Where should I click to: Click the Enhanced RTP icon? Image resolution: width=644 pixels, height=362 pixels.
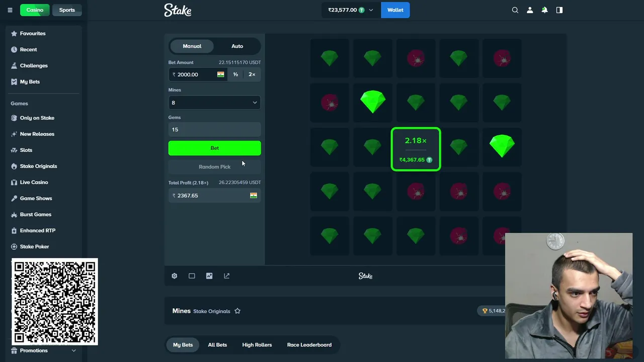coord(14,230)
